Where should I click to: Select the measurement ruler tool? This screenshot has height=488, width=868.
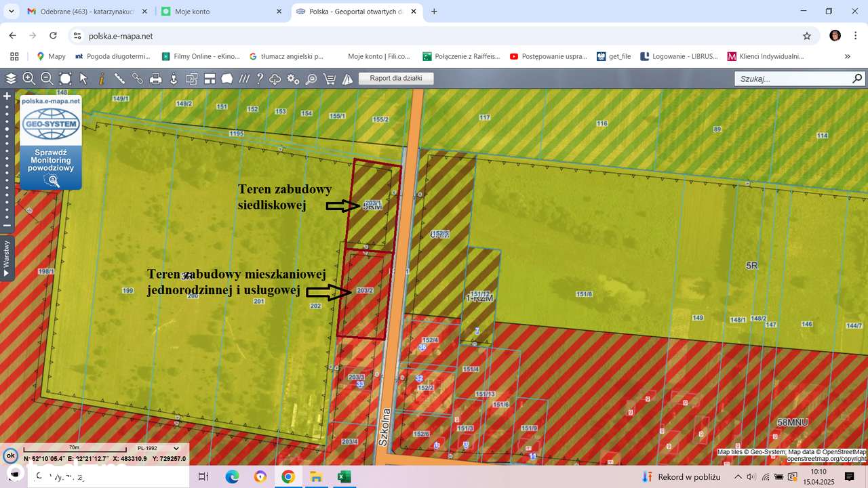119,79
